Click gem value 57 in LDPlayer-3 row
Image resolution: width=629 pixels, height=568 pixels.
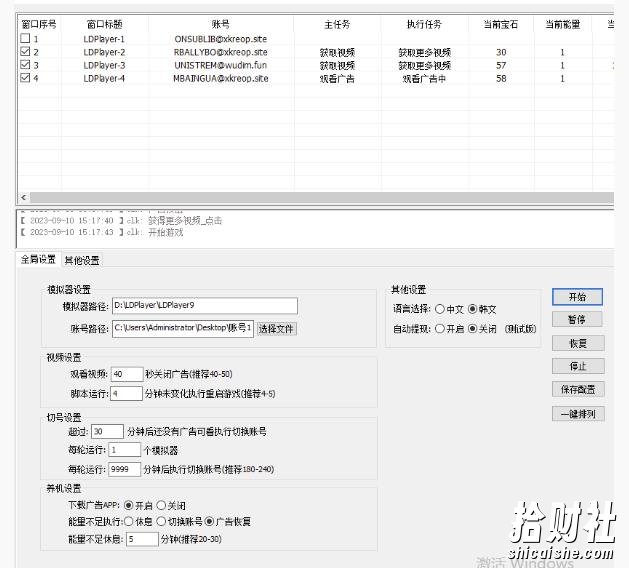coord(501,65)
